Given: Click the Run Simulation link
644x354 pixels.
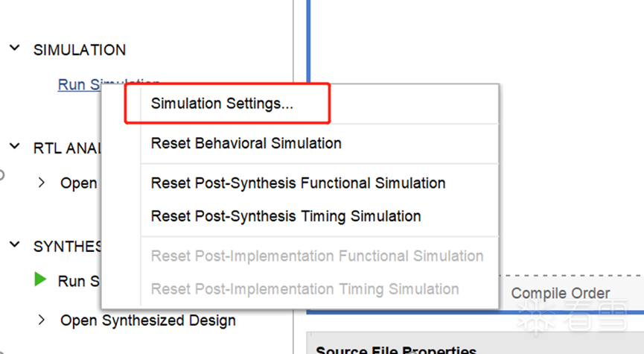Looking at the screenshot, I should (78, 85).
